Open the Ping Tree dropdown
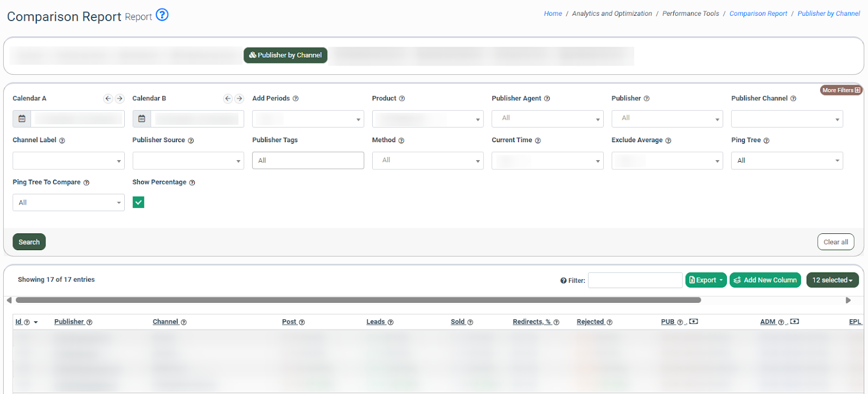This screenshot has height=394, width=868. 787,161
